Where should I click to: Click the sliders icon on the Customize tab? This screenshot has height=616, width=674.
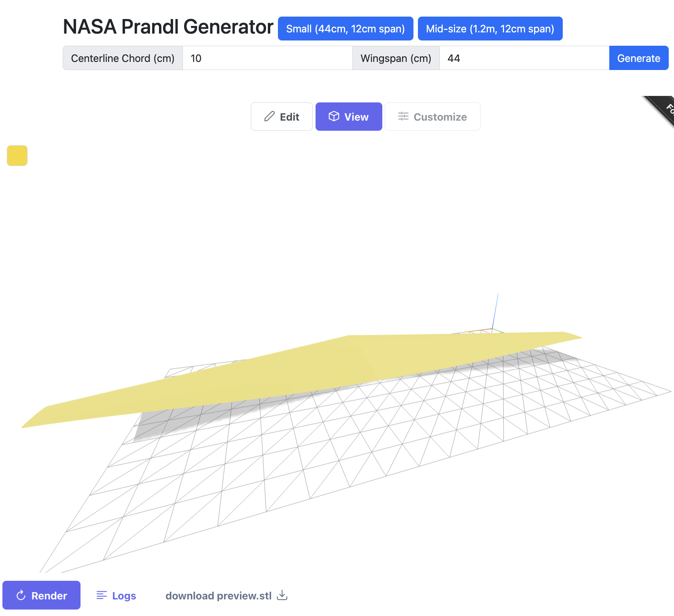click(403, 117)
